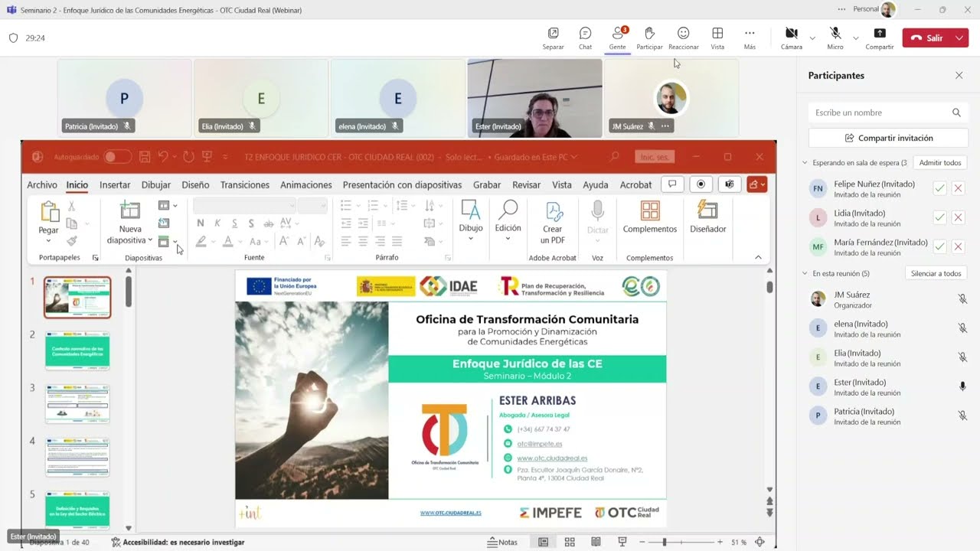Open the Archivo tab in PowerPoint
Viewport: 980px width, 551px height.
coord(42,184)
